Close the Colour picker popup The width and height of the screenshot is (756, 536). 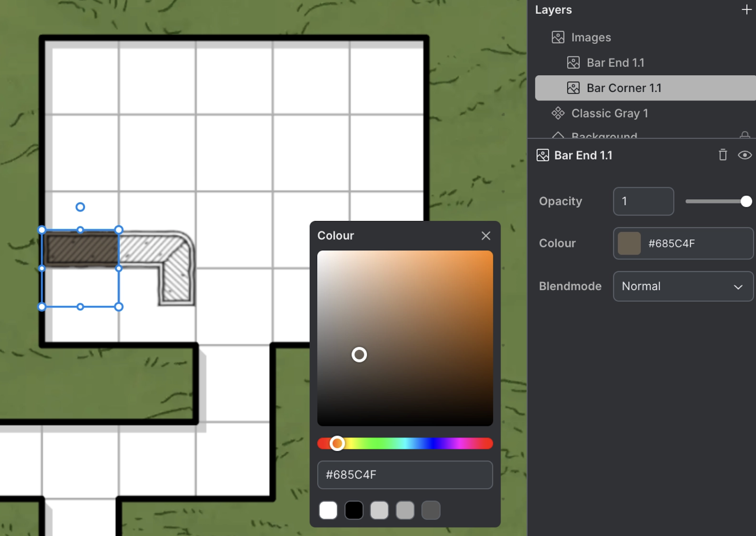486,236
